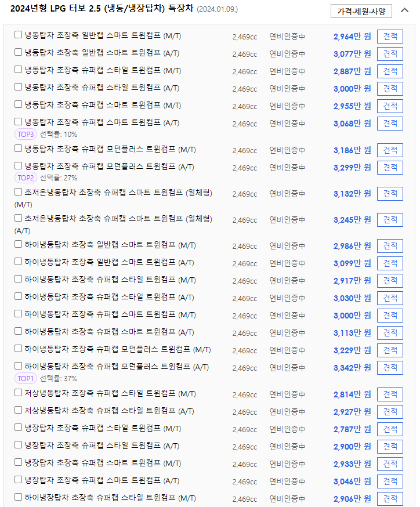Request 견적 for the 2,917만 원 trim
Image resolution: width=420 pixels, height=507 pixels.
(390, 281)
